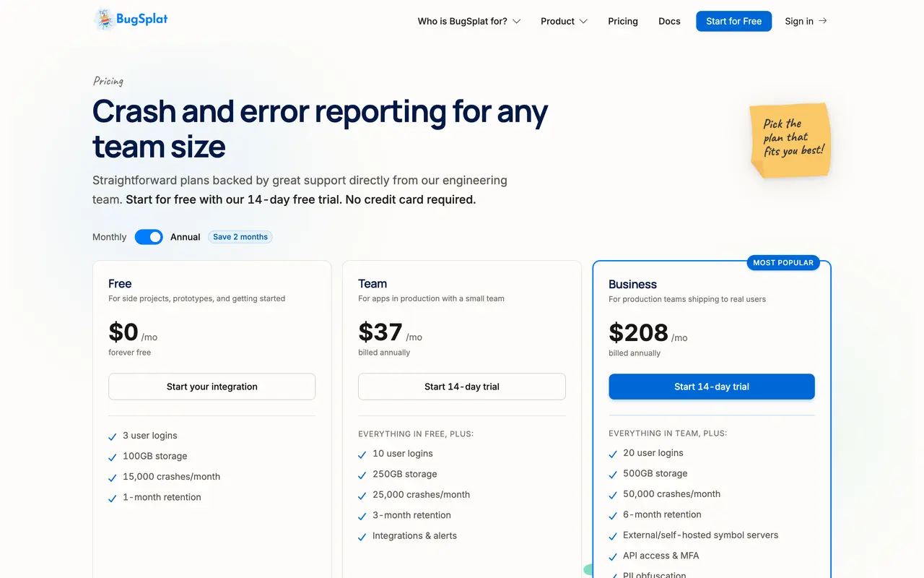The width and height of the screenshot is (924, 578).
Task: Select the Annual billing label
Action: (x=186, y=237)
